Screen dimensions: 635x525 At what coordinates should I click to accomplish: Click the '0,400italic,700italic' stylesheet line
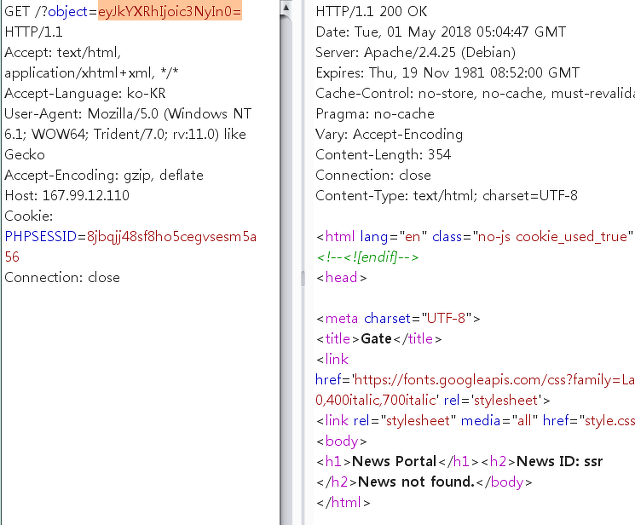coord(433,400)
